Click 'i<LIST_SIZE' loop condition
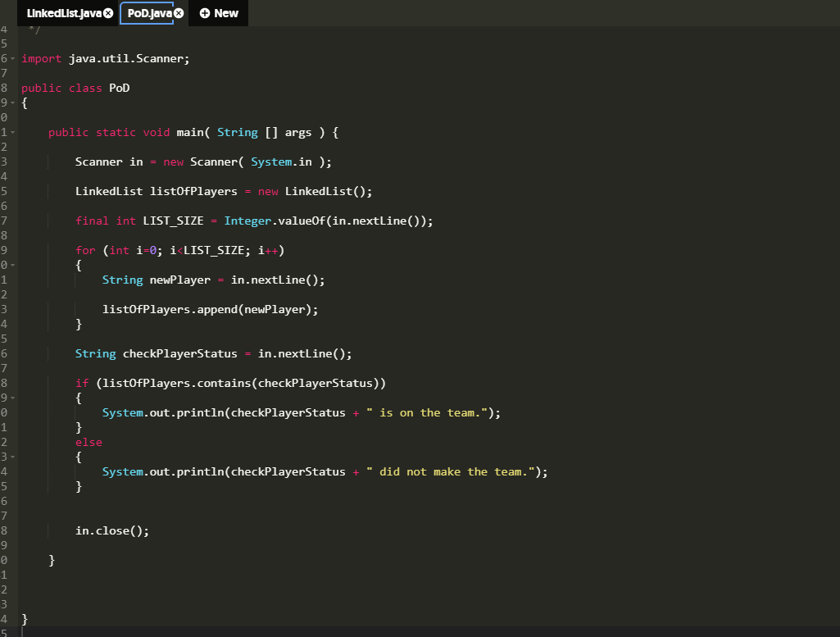The image size is (840, 637). pyautogui.click(x=207, y=250)
